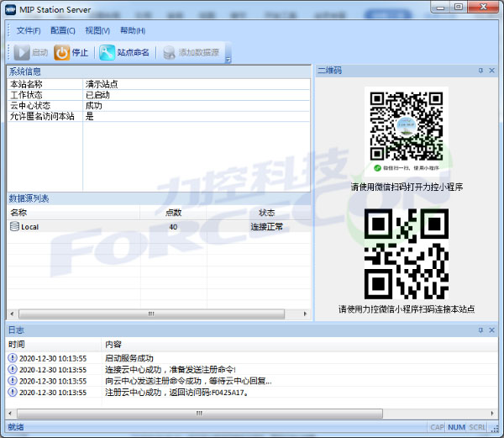Click the 时间 log column header
The image size is (504, 438).
54,345
